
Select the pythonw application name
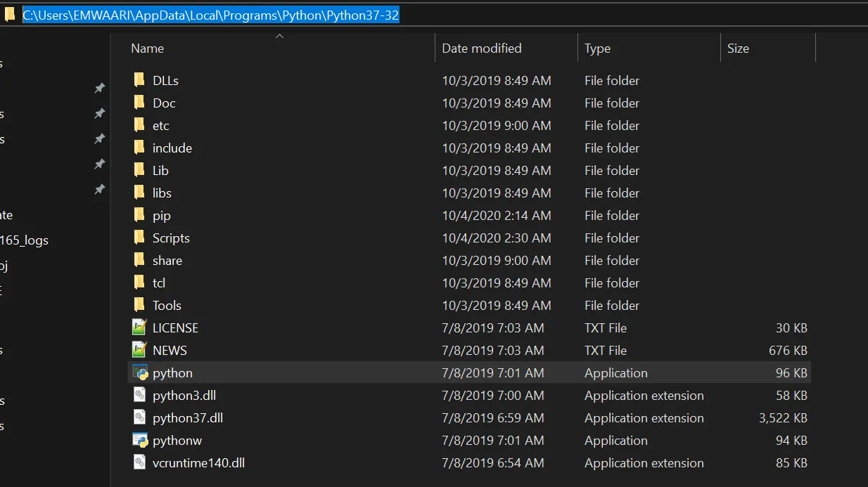(x=177, y=441)
